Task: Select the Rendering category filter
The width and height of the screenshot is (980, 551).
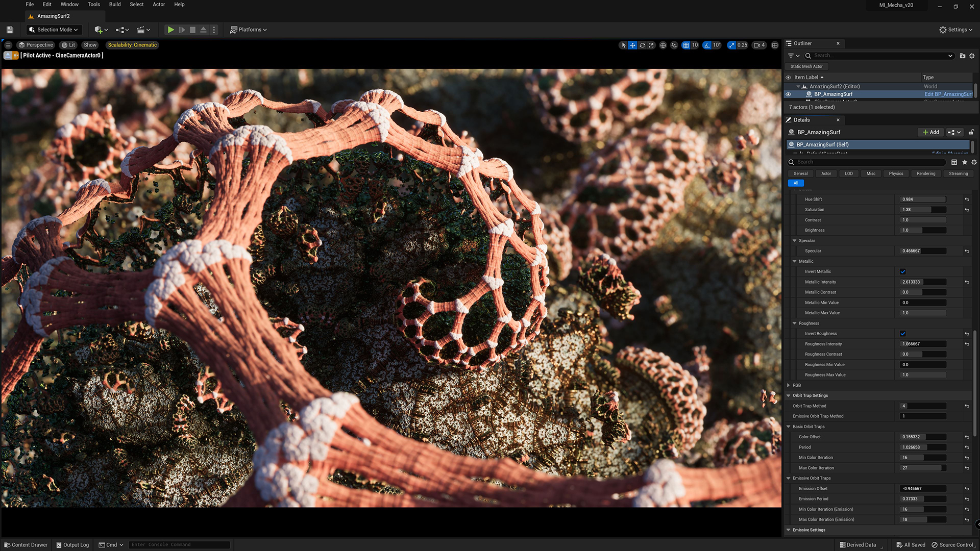Action: click(x=926, y=174)
